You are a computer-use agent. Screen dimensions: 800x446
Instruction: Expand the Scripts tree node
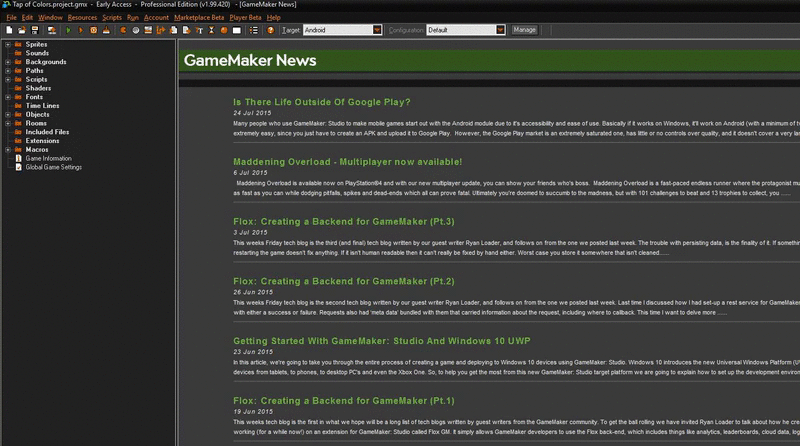point(8,79)
